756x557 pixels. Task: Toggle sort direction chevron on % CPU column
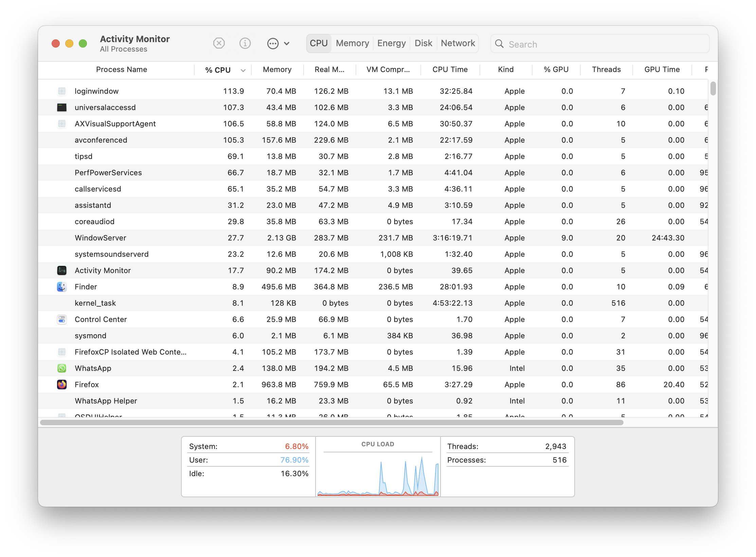pyautogui.click(x=243, y=70)
